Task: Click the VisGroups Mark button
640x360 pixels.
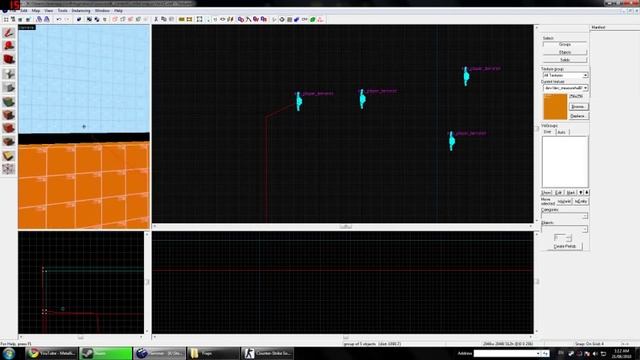Action: click(571, 193)
